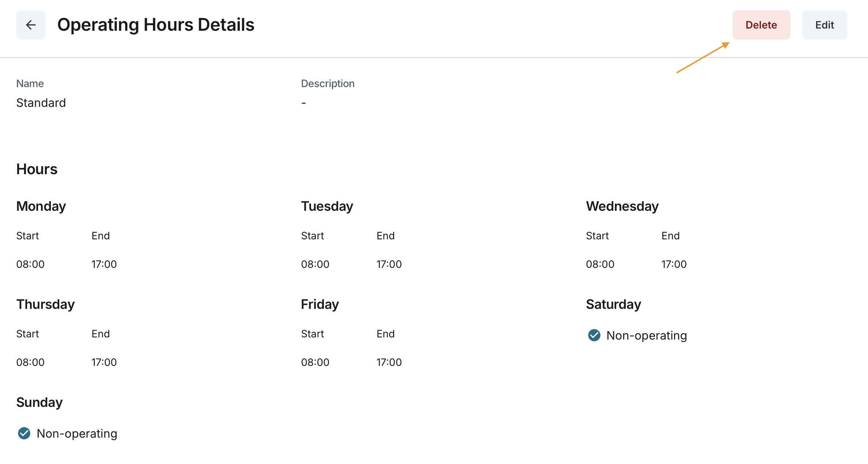Click the Hours section heading
868x464 pixels.
(37, 169)
